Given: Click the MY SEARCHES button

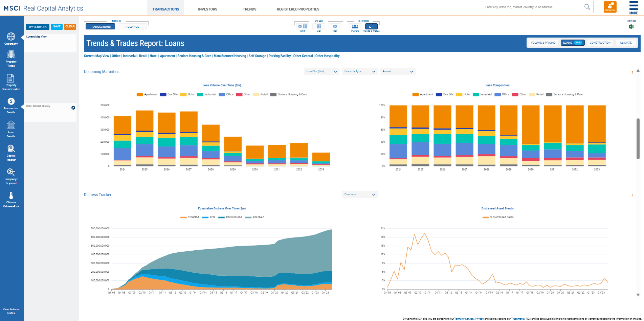Looking at the screenshot, I should (37, 26).
